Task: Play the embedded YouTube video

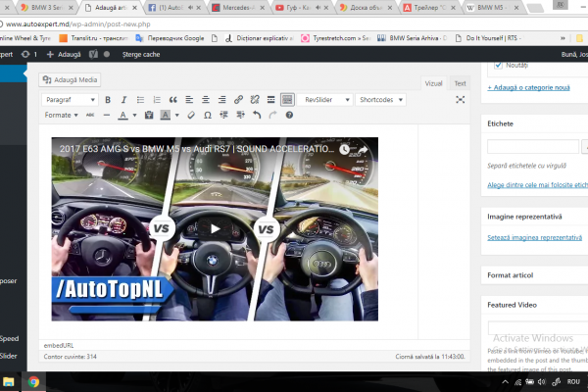Action: coord(215,228)
